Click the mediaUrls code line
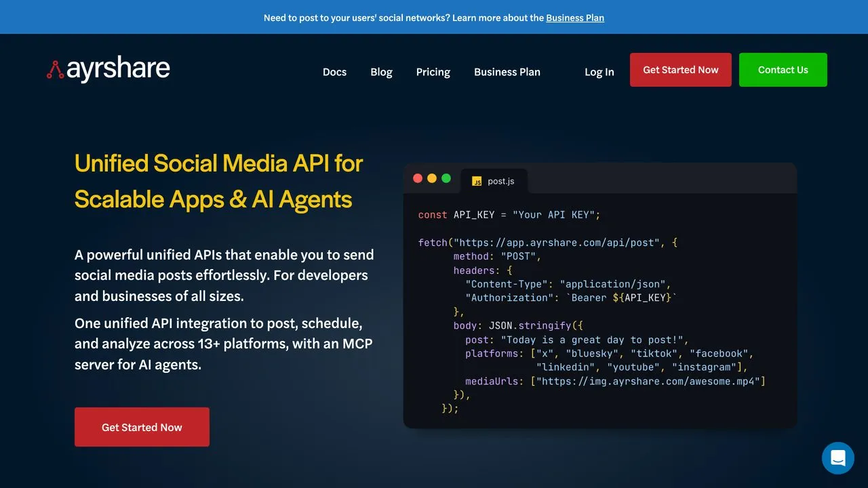The width and height of the screenshot is (868, 488). pos(615,381)
